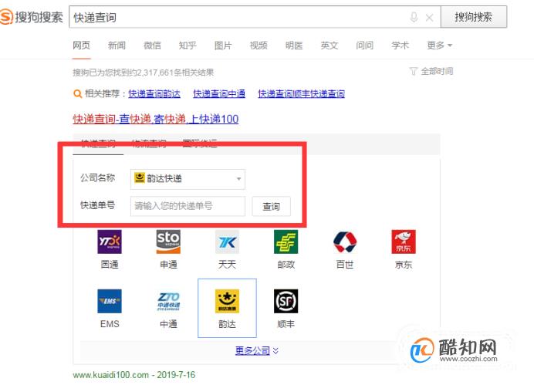Click the Sogou search logo

[x=32, y=17]
